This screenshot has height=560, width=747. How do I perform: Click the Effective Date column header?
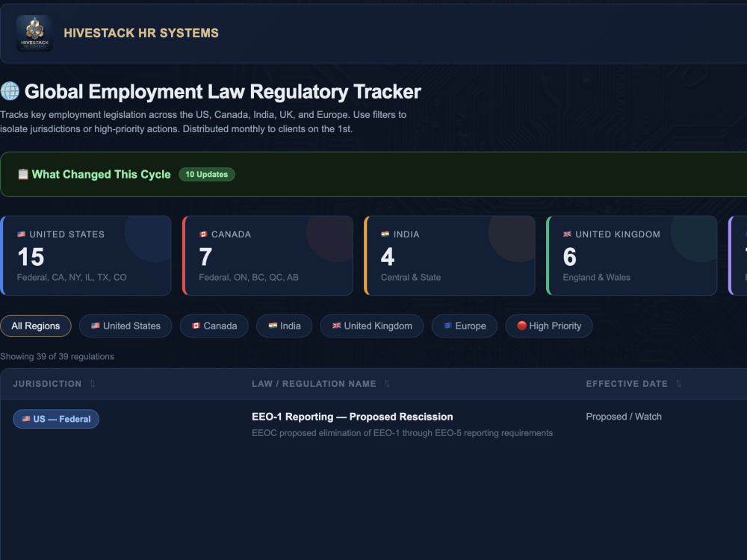[x=627, y=384]
